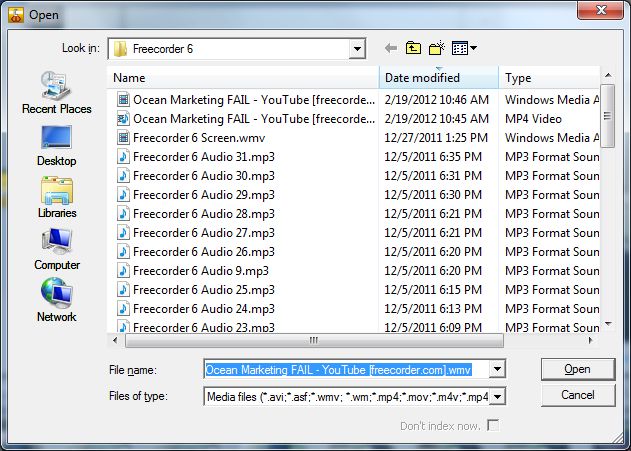631x451 pixels.
Task: Select Freecorder 6 Audio 26.mp3 name
Action: [204, 252]
